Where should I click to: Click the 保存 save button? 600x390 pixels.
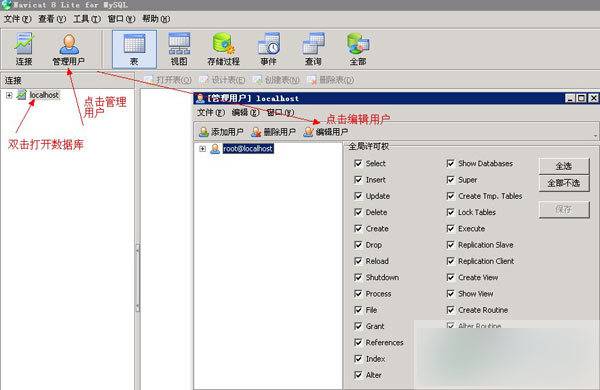click(x=564, y=210)
